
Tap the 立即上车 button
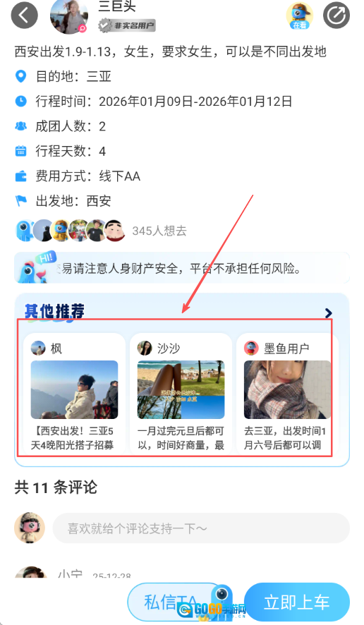pos(296,602)
